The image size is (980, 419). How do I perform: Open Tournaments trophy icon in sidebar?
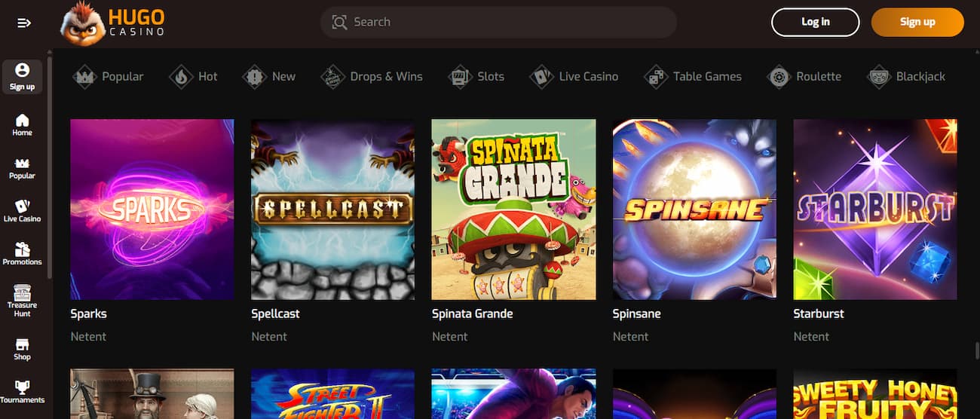click(22, 387)
